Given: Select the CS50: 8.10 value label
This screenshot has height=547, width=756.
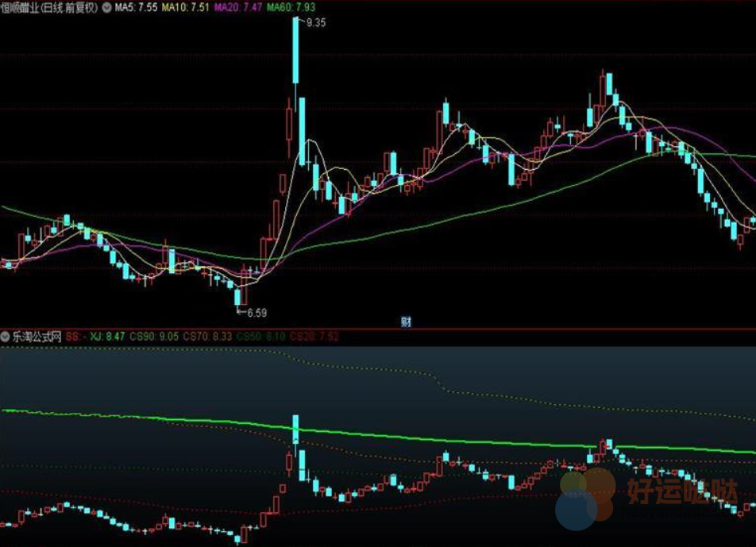Looking at the screenshot, I should (260, 337).
